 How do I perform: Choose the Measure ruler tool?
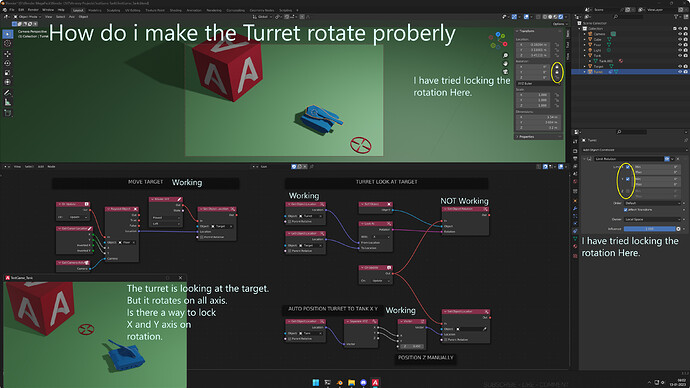(x=7, y=102)
